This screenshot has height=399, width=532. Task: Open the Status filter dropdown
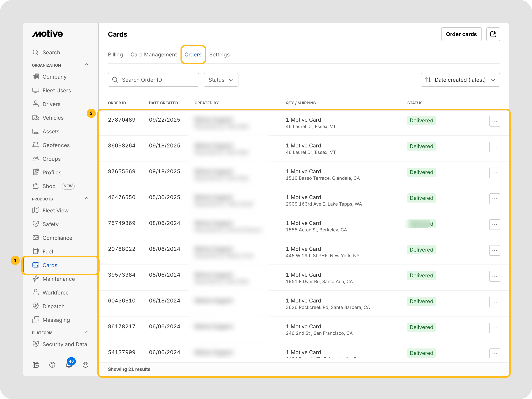click(221, 80)
